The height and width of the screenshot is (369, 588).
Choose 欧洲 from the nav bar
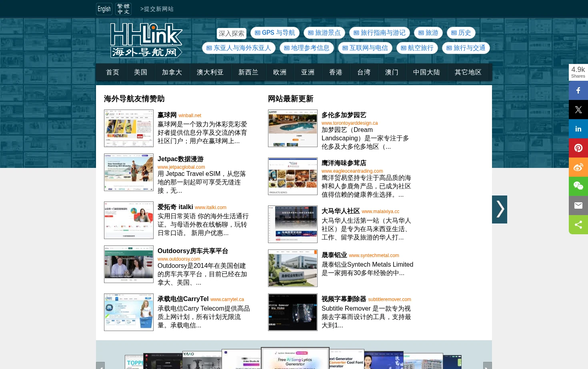(x=280, y=72)
